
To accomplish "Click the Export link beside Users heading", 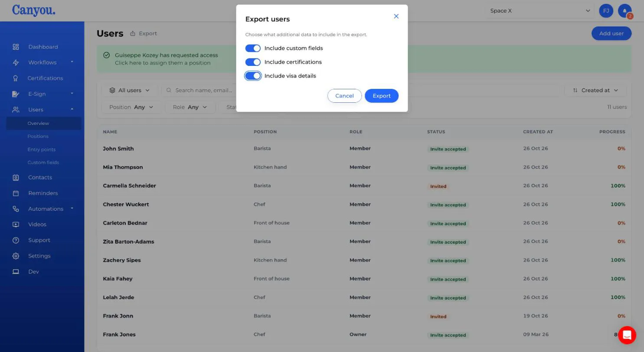I will (144, 33).
